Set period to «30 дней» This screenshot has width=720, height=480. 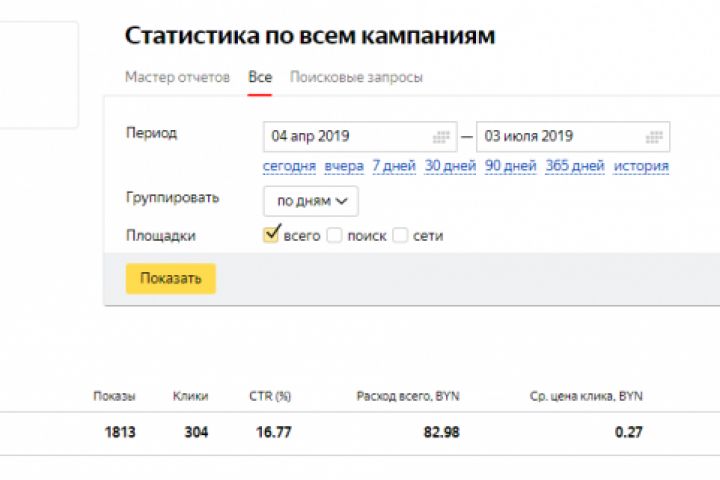(x=450, y=166)
